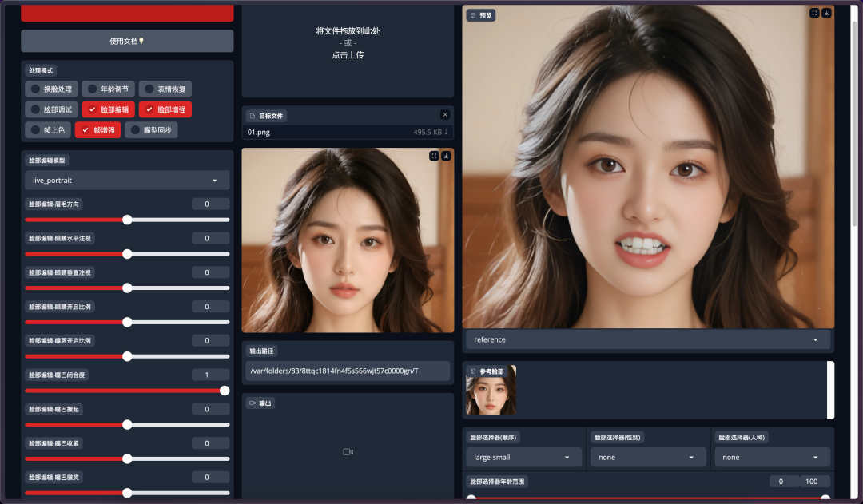Click 点击上传 to upload a file

(x=348, y=55)
